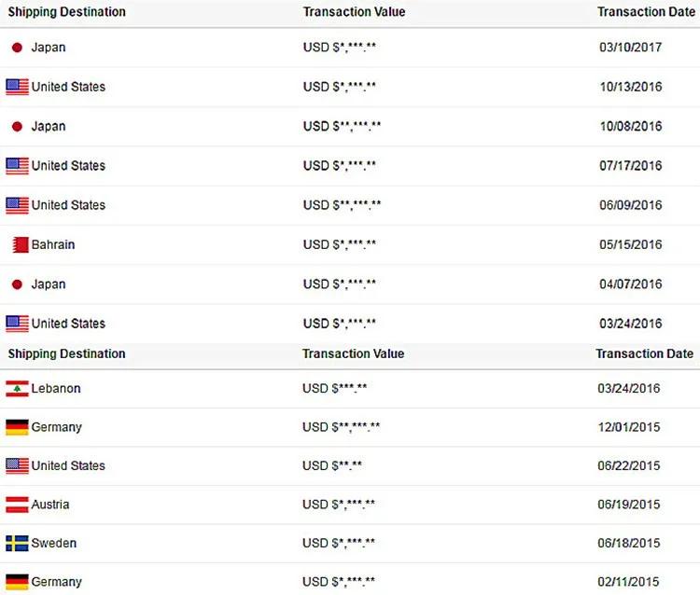Click transaction value in 06/22/2015 row
Viewport: 700px width, 595px height.
331,465
